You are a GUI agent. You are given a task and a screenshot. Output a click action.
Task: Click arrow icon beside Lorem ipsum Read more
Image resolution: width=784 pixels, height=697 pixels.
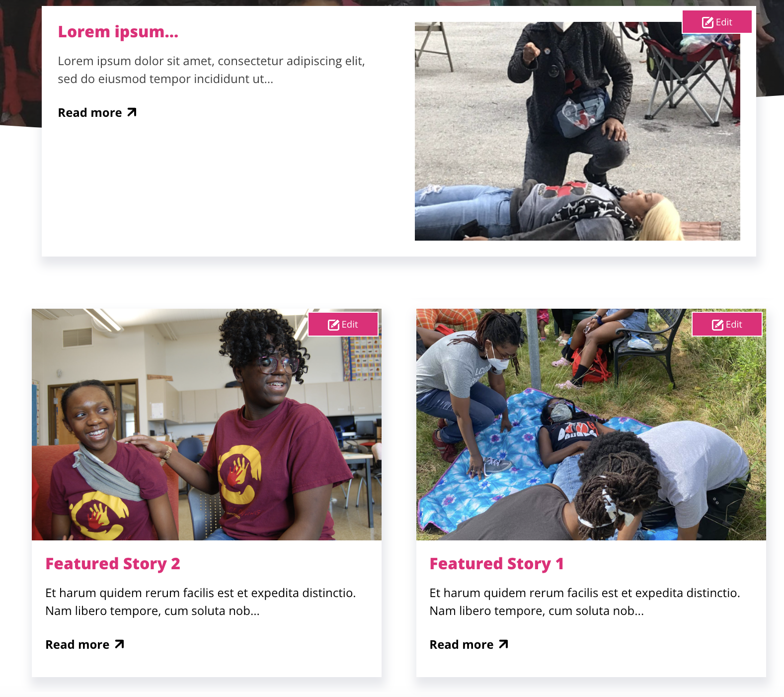click(x=132, y=112)
